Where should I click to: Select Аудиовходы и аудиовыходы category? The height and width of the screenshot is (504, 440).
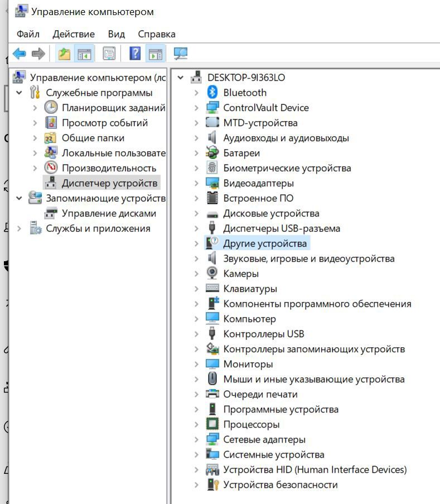pos(286,138)
